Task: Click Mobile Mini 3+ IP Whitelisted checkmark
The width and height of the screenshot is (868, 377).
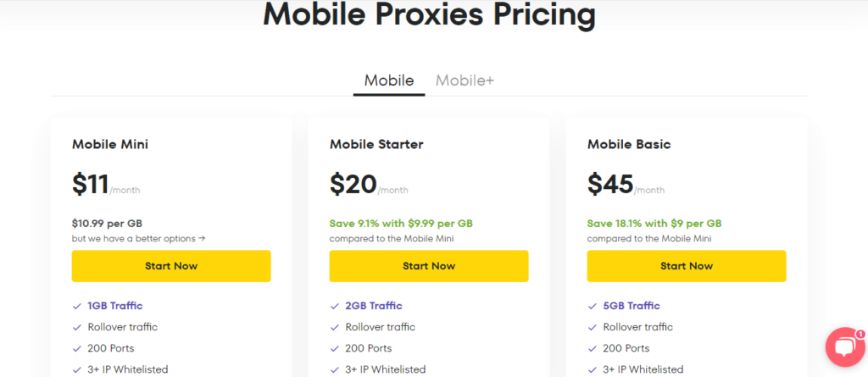Action: click(x=76, y=369)
